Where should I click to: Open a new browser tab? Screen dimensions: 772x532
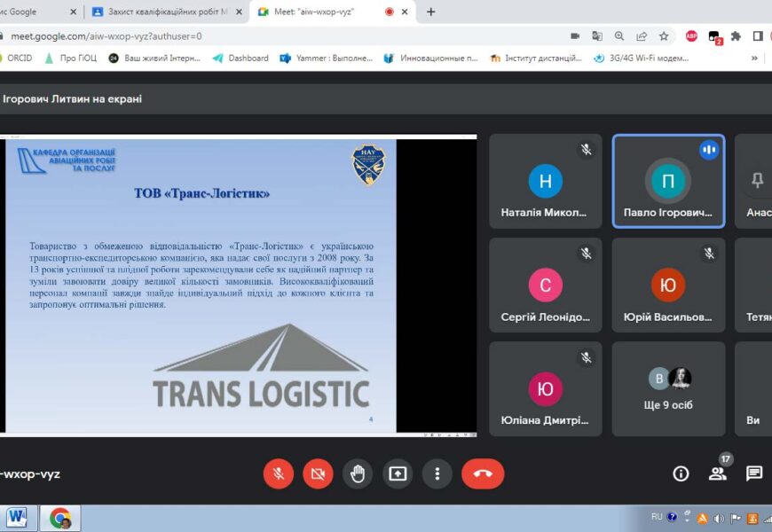click(x=431, y=12)
